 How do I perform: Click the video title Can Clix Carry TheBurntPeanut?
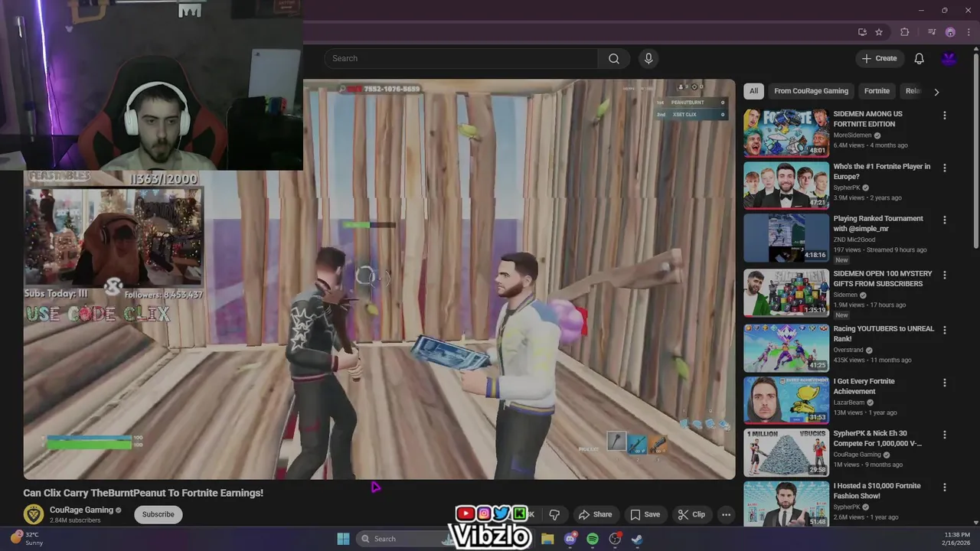point(143,493)
